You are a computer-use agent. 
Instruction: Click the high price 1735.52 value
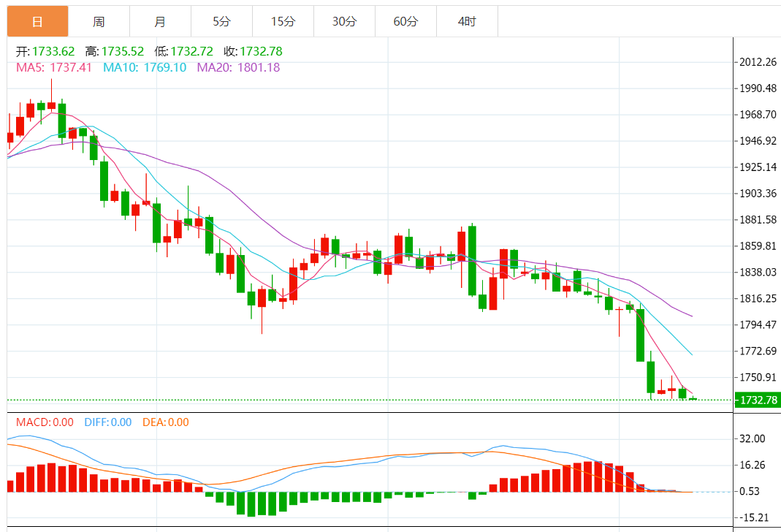(x=123, y=51)
